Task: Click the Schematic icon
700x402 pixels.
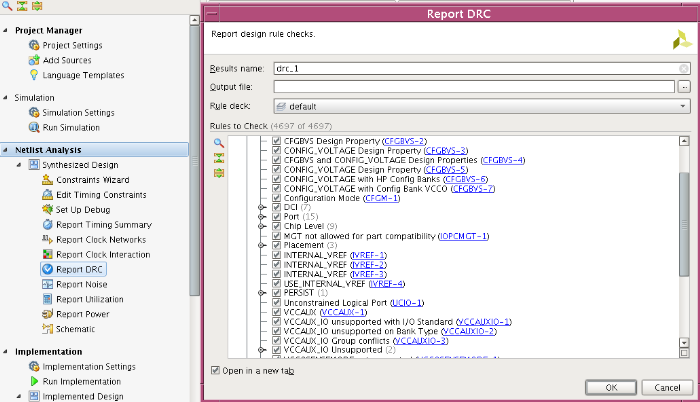Action: 48,329
